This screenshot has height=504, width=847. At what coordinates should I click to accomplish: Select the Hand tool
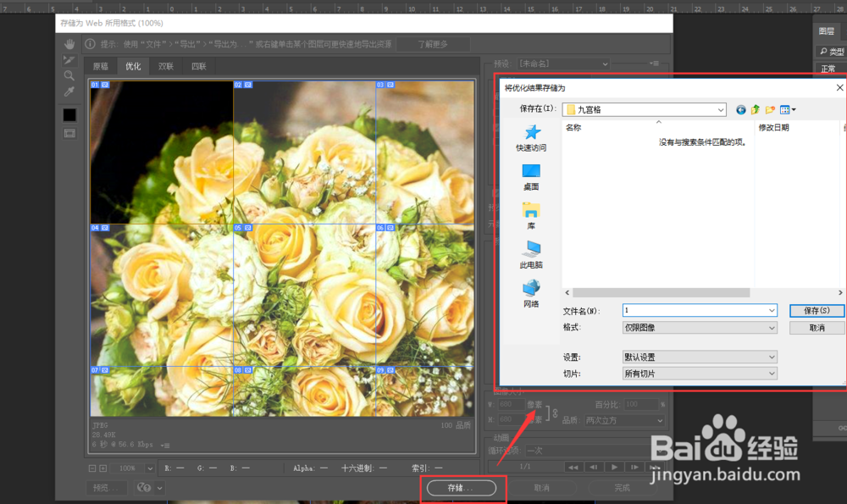pos(70,44)
